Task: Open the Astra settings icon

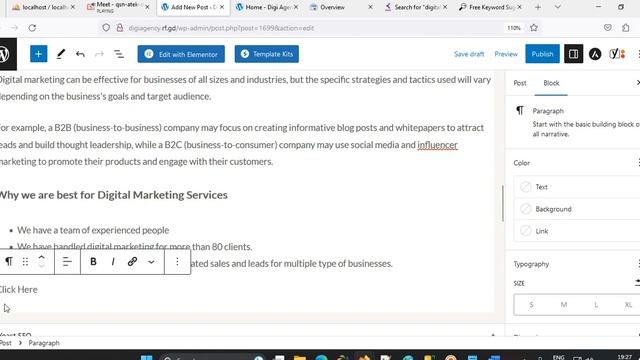Action: click(x=595, y=54)
